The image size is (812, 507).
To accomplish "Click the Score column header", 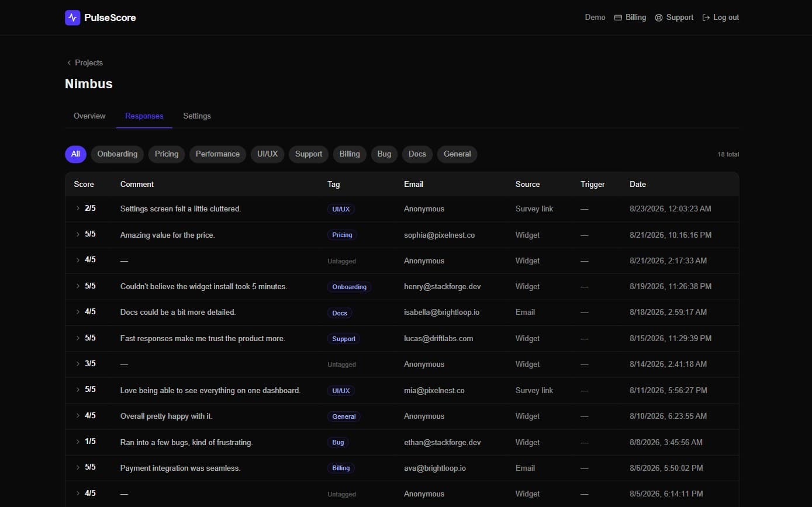I will click(84, 184).
